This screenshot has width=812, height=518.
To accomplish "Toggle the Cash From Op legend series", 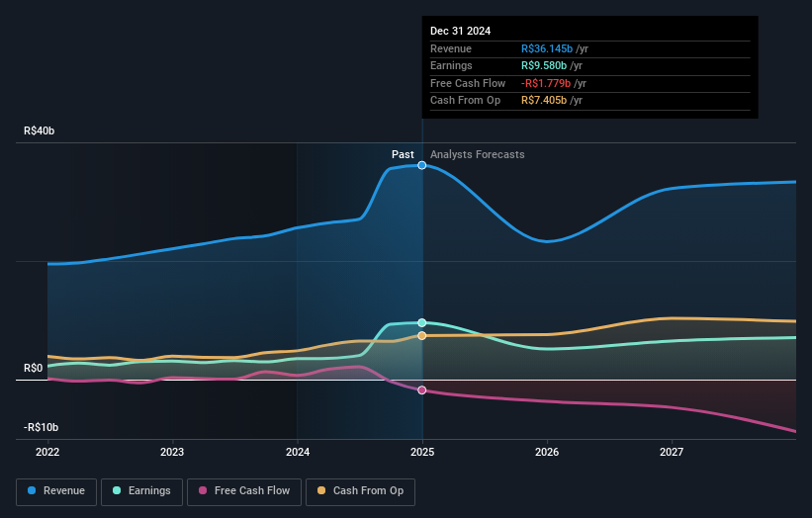I will coord(360,491).
